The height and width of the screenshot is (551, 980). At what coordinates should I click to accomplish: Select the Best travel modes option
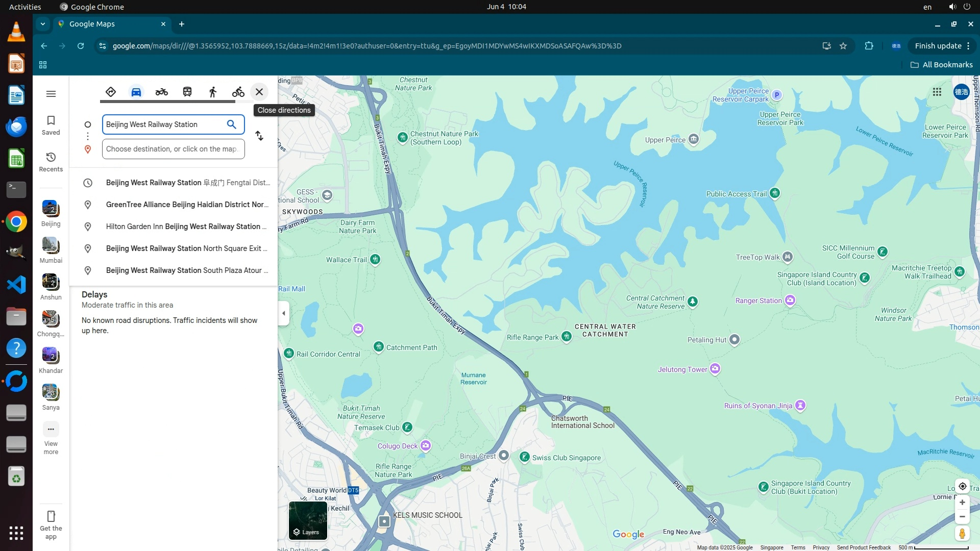pos(111,92)
